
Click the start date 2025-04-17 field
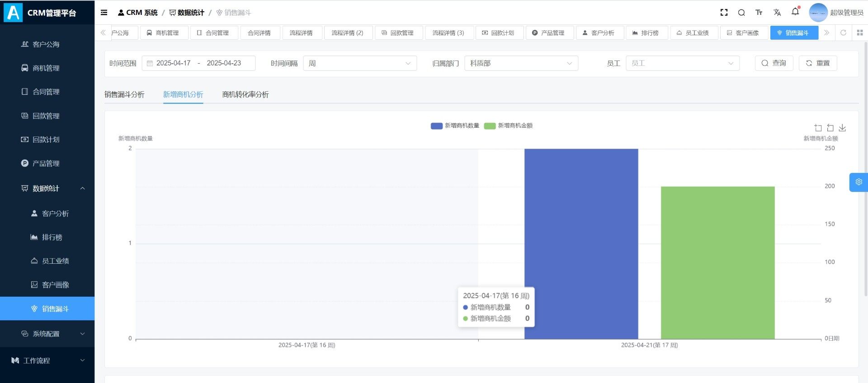(x=174, y=63)
